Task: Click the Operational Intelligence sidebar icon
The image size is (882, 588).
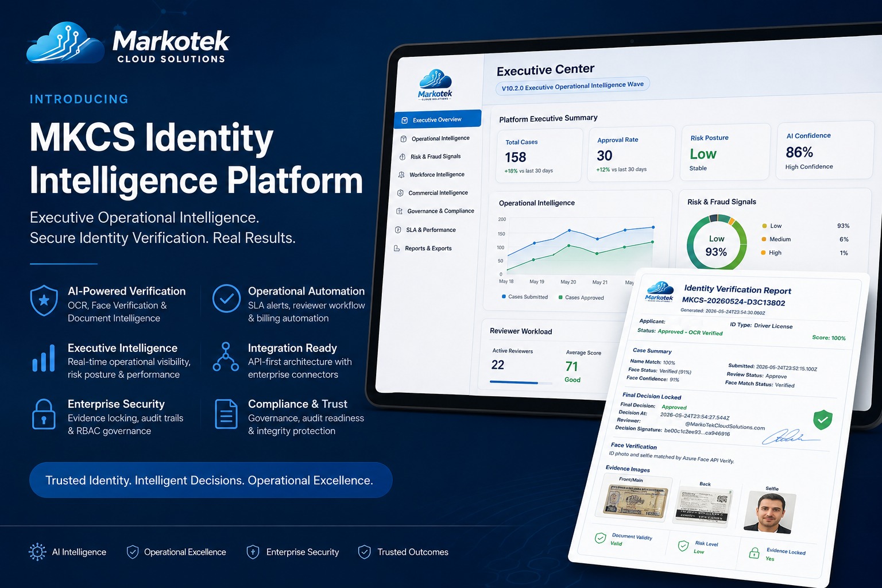Action: [404, 139]
